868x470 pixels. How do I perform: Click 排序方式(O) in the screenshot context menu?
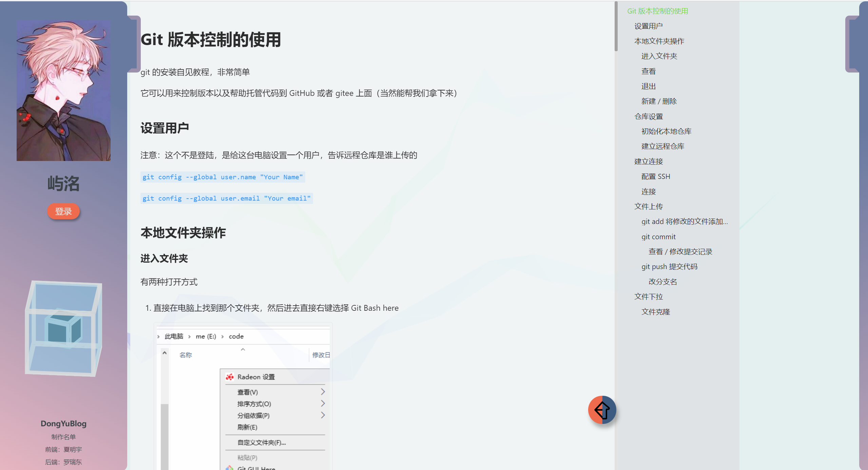[254, 404]
